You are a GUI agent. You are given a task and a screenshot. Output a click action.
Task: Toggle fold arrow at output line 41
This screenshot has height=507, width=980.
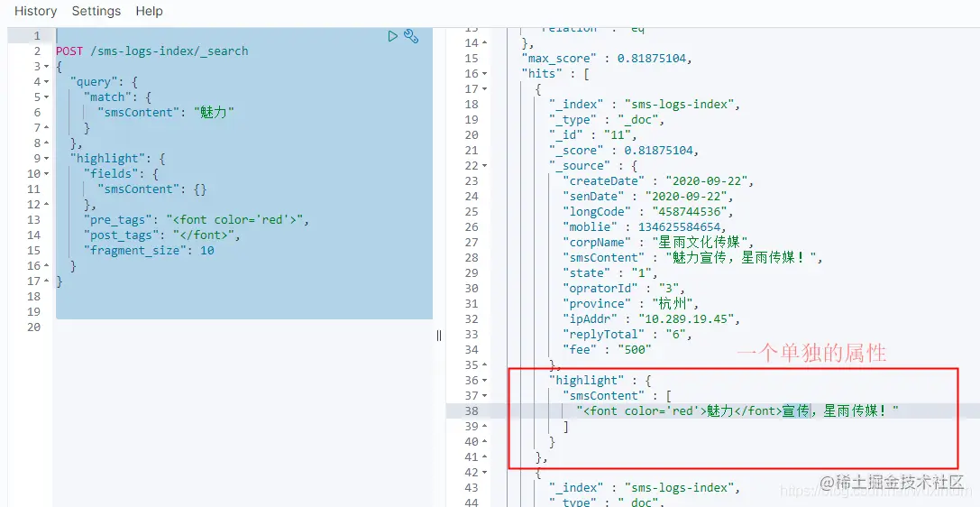(x=485, y=457)
